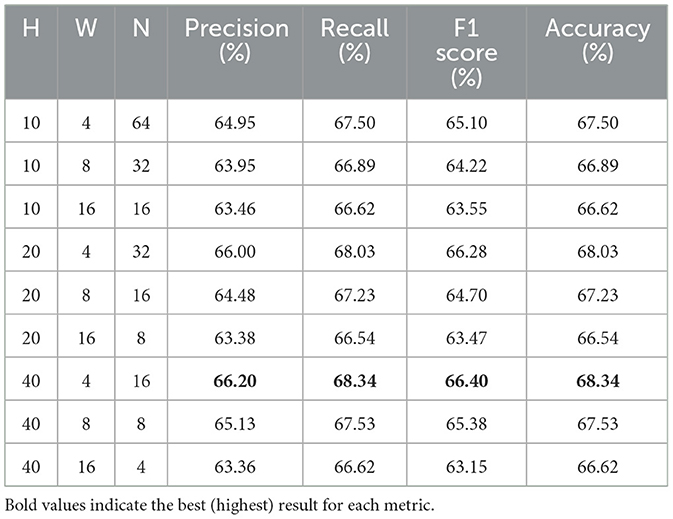Click the F1 score cell 63.15
Screen dimensions: 673x519
(467, 467)
